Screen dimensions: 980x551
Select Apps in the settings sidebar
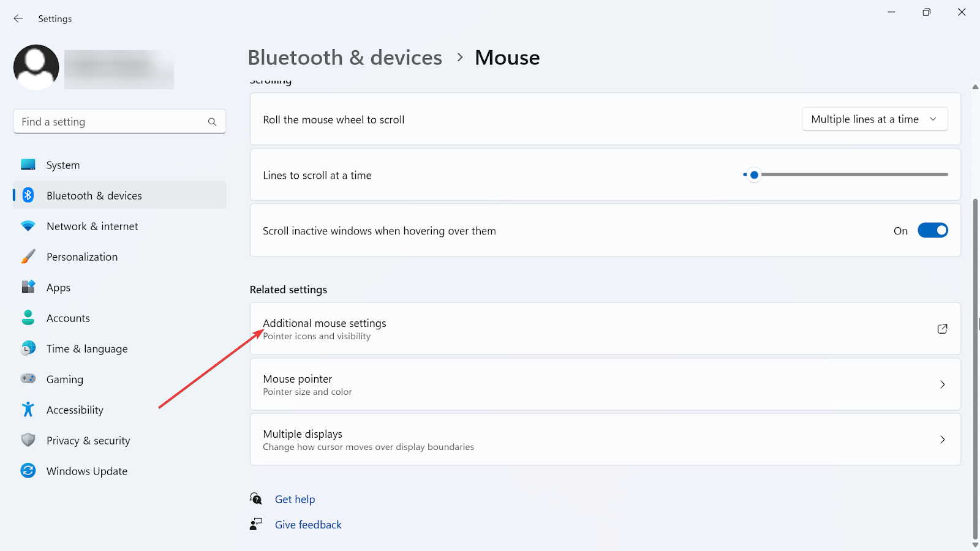coord(58,287)
